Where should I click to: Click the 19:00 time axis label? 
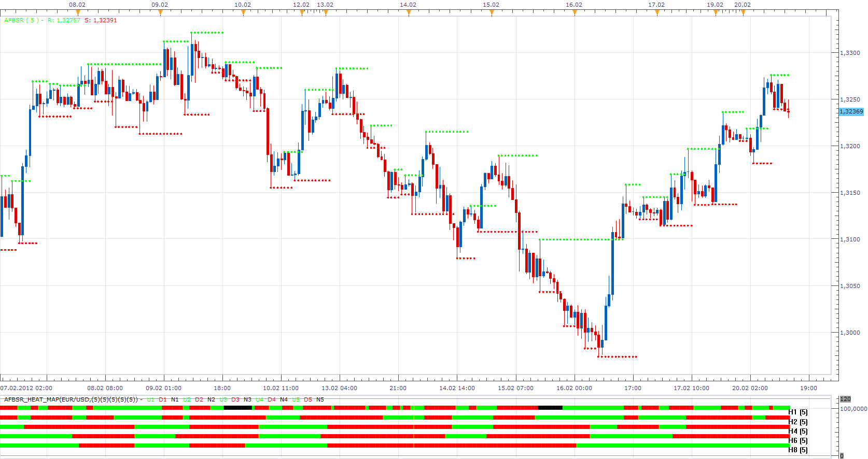coord(808,388)
